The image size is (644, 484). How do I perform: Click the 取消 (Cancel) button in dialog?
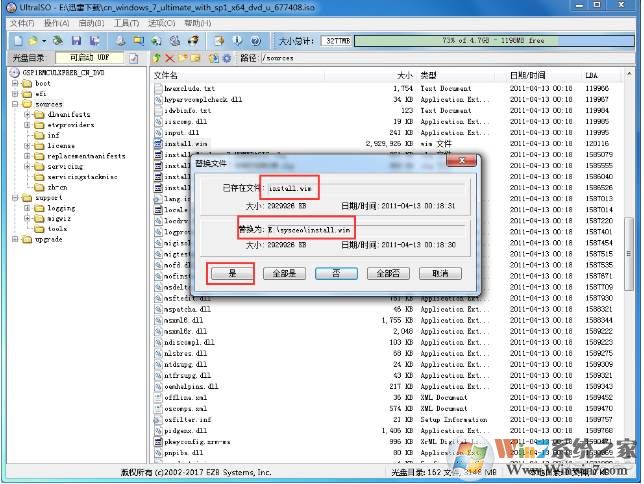(438, 272)
